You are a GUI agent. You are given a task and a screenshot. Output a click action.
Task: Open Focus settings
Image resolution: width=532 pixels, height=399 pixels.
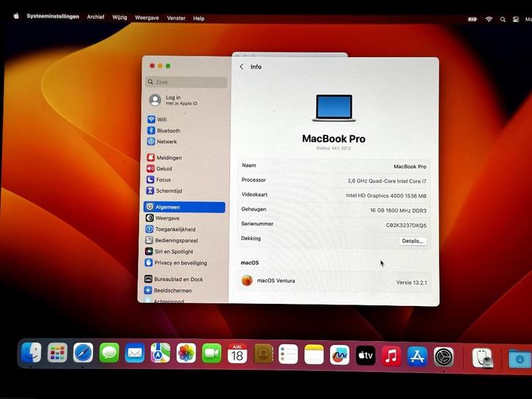(x=163, y=179)
